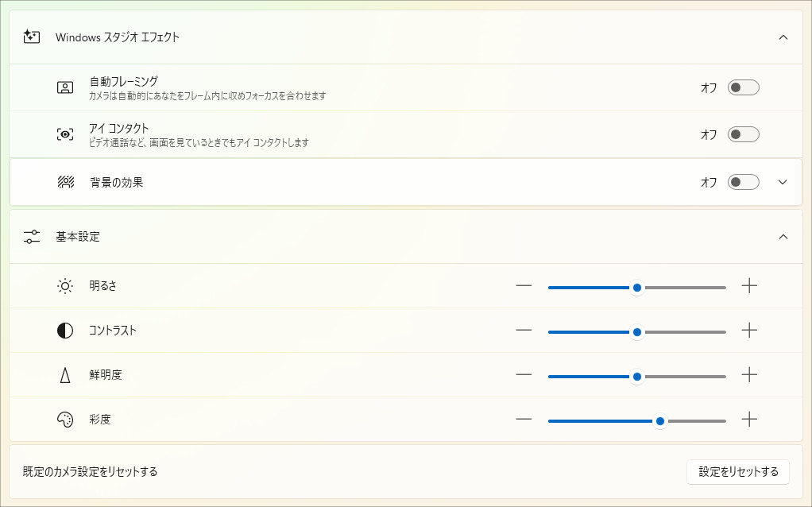Click the 背景の効果 icon
This screenshot has height=507, width=812.
click(x=65, y=182)
